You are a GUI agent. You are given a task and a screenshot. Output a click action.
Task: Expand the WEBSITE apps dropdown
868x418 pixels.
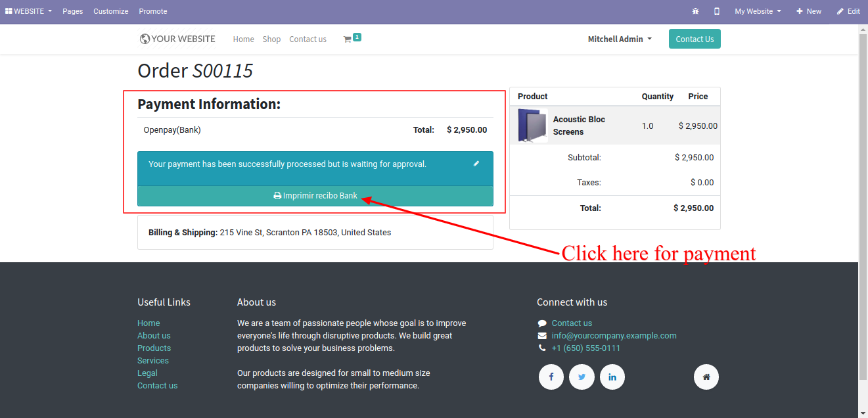tap(28, 11)
